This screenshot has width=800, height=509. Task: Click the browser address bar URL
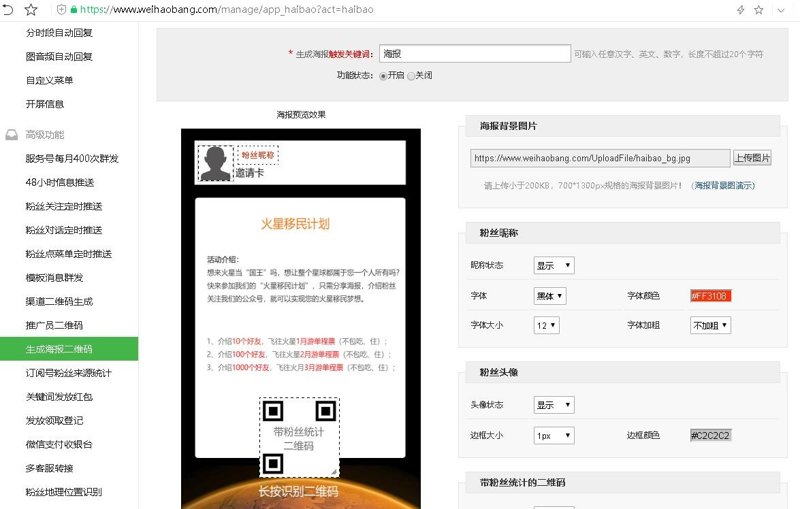coord(227,9)
